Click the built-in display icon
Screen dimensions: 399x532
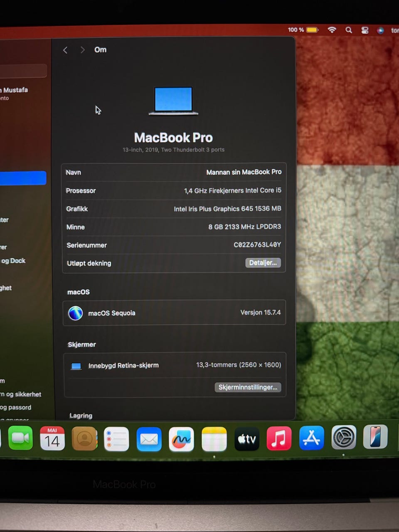[x=76, y=366]
